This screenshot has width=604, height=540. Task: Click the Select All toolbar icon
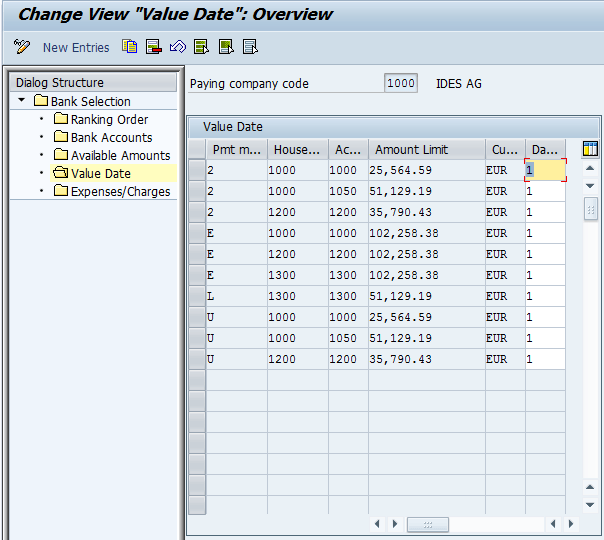pyautogui.click(x=202, y=47)
